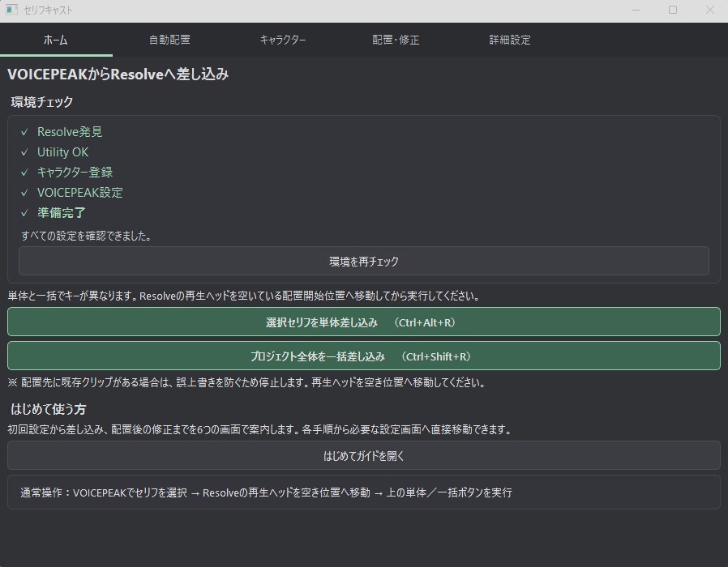Click the checkmark beside VOICEPEAK設定
Image resolution: width=728 pixels, height=567 pixels.
click(24, 193)
